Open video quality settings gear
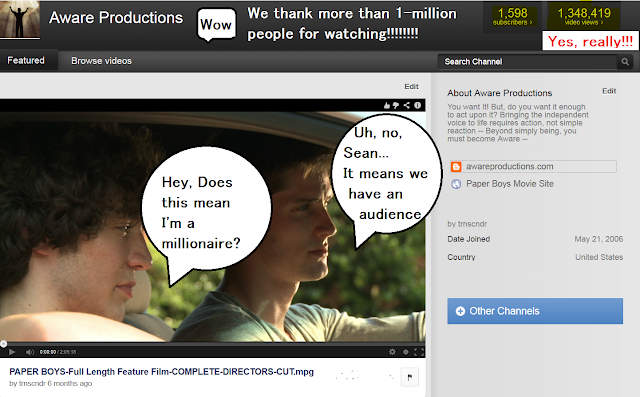The width and height of the screenshot is (640, 397). [x=392, y=352]
